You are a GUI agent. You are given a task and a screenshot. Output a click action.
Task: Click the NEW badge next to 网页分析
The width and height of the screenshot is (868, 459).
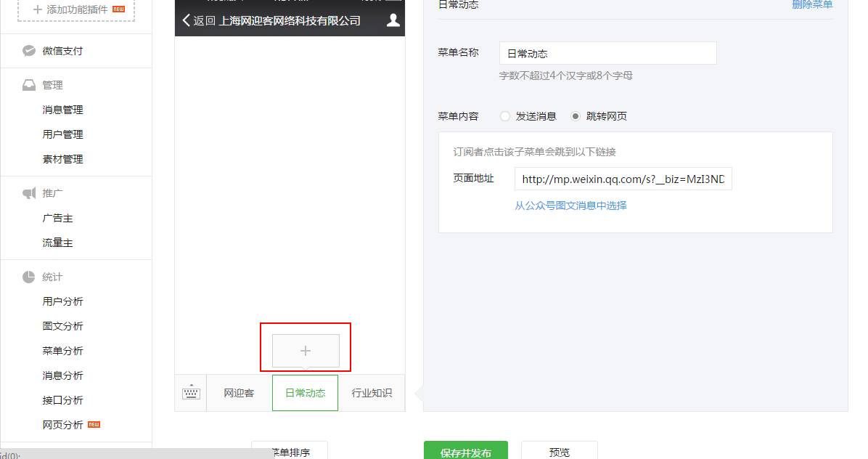coord(94,424)
